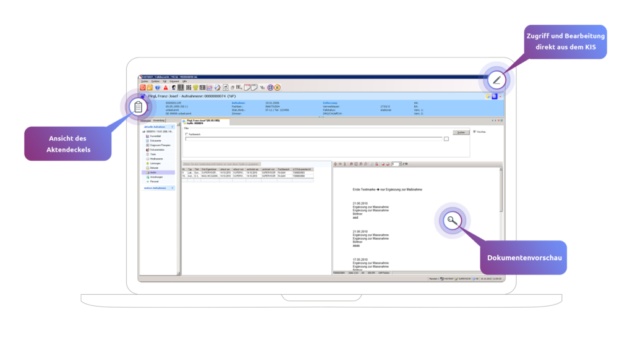Switch to the Anwendung tab

click(159, 121)
